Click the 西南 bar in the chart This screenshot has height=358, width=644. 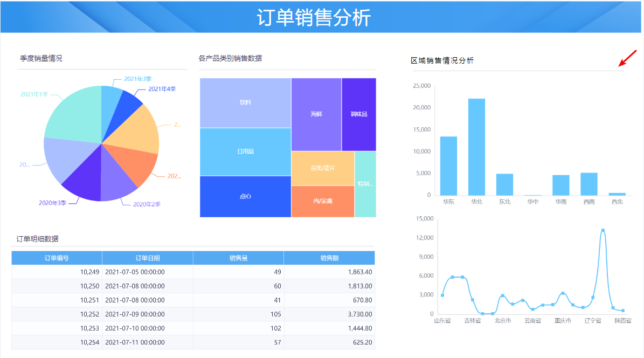coord(588,184)
